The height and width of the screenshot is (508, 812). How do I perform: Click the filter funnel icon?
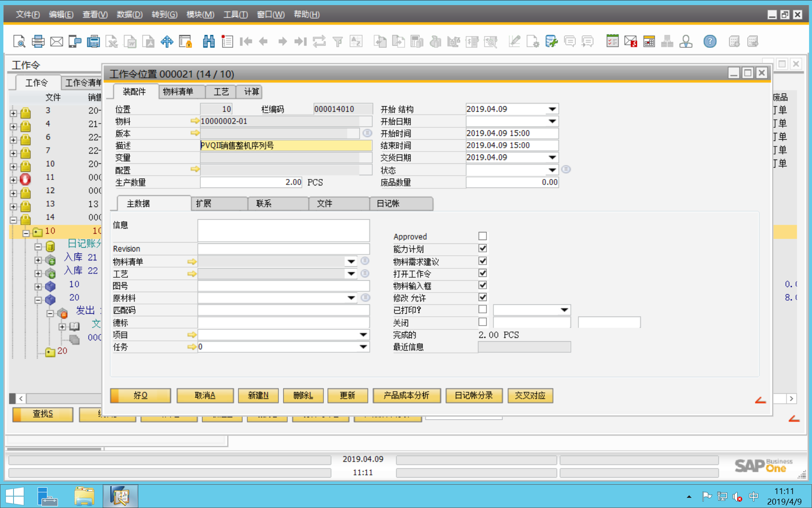pos(337,41)
